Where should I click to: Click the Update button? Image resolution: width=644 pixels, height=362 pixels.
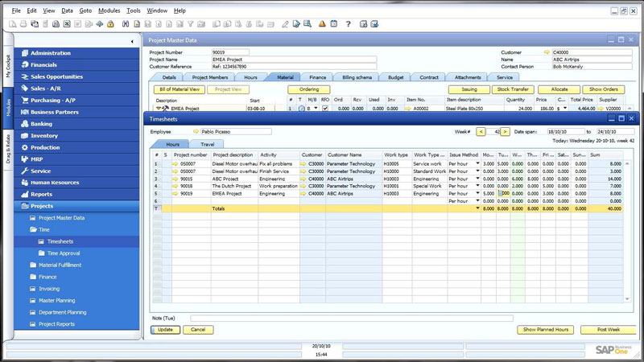[x=165, y=330]
